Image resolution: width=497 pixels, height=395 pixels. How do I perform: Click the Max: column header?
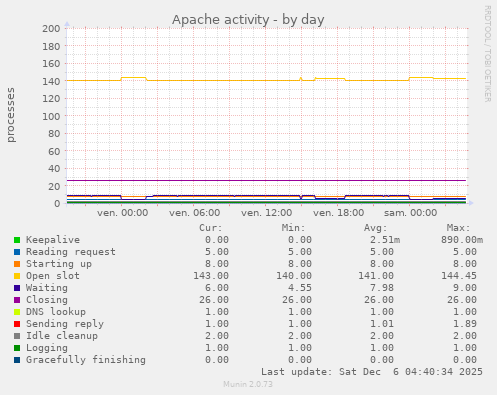458,228
